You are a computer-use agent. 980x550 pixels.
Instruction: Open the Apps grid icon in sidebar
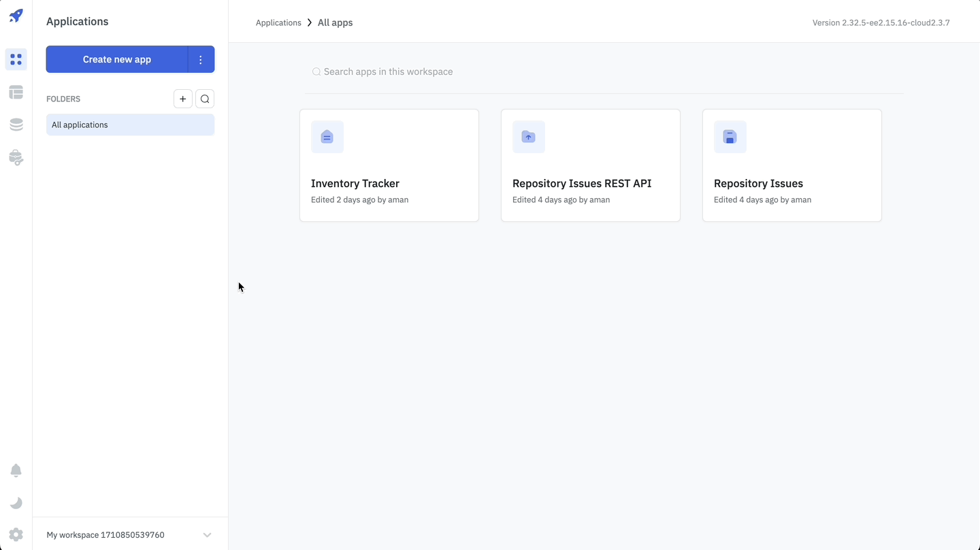16,59
